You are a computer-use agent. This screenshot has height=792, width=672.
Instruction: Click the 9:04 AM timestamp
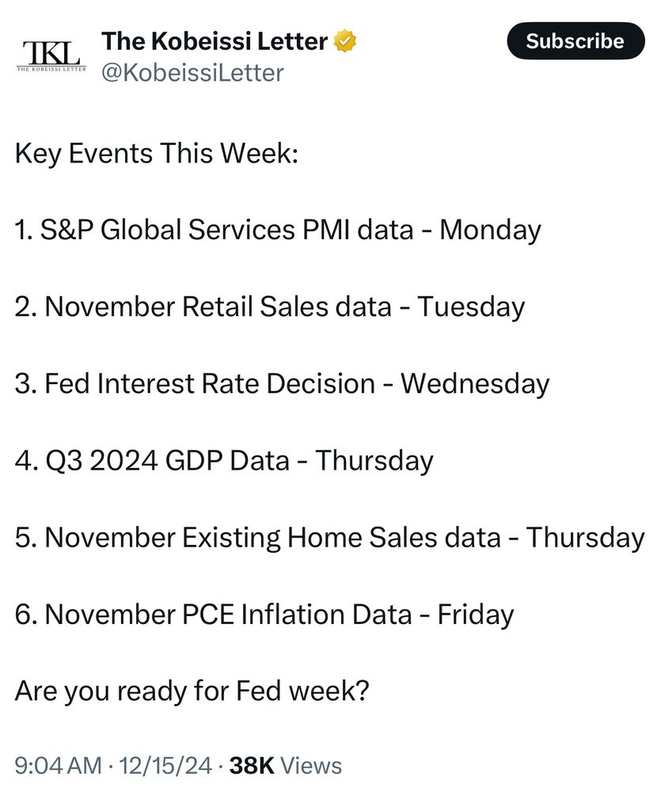pyautogui.click(x=58, y=765)
